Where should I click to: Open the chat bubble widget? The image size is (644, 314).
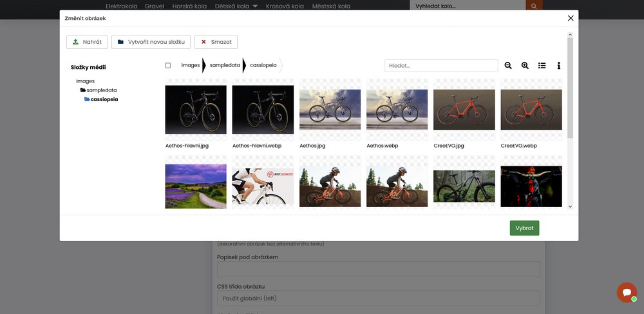click(x=626, y=292)
